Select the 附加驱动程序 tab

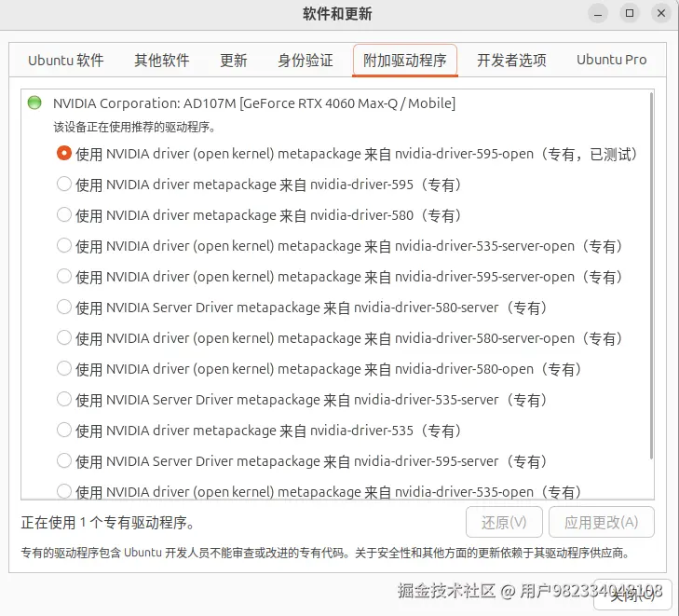[x=405, y=61]
